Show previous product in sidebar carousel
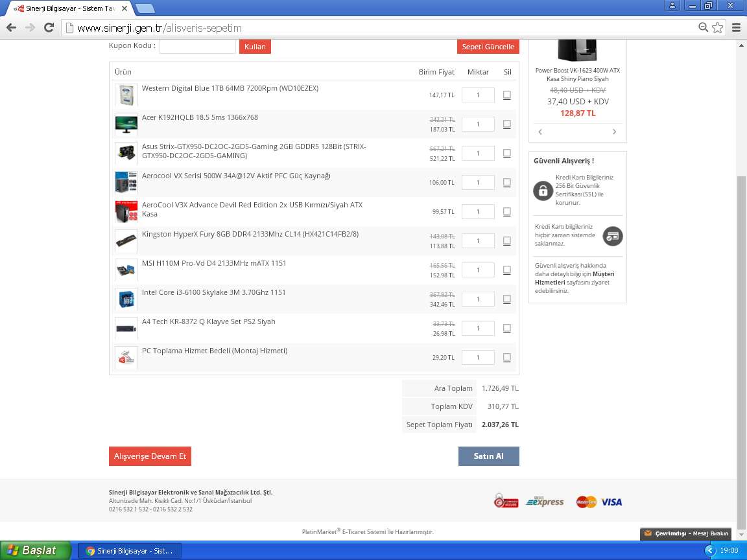This screenshot has height=560, width=747. (x=540, y=132)
